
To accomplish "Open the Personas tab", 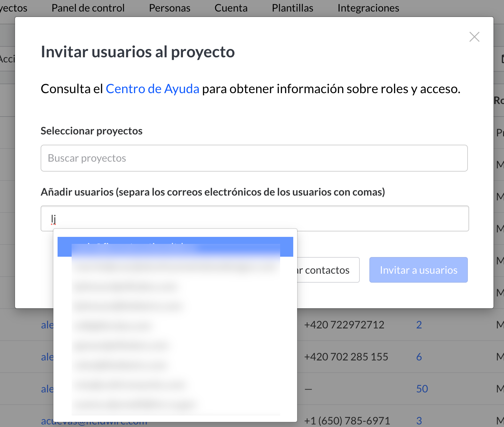I will tap(169, 8).
